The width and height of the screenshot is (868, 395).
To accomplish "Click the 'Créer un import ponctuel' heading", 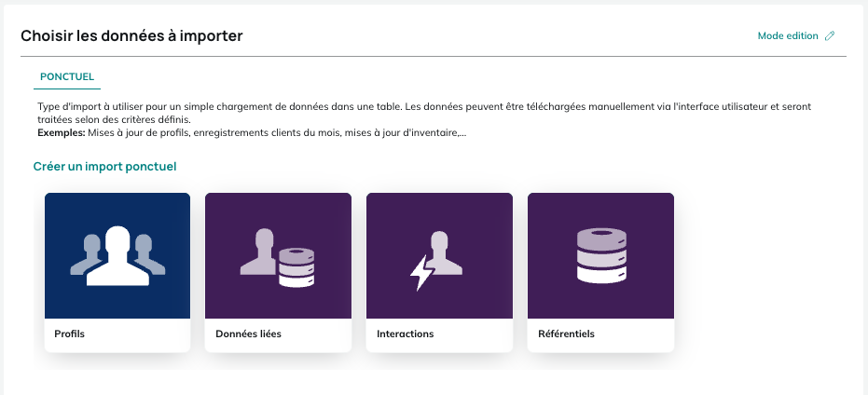I will coord(104,167).
